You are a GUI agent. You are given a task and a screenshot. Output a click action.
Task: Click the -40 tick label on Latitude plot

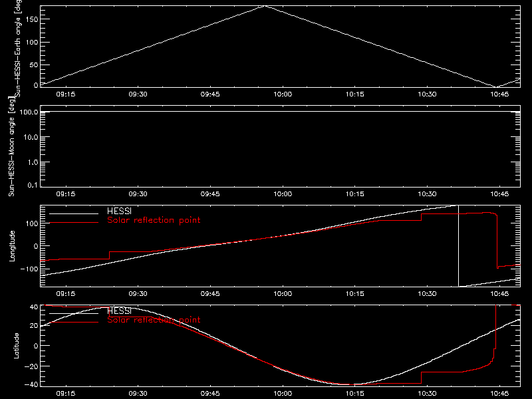tap(31, 384)
